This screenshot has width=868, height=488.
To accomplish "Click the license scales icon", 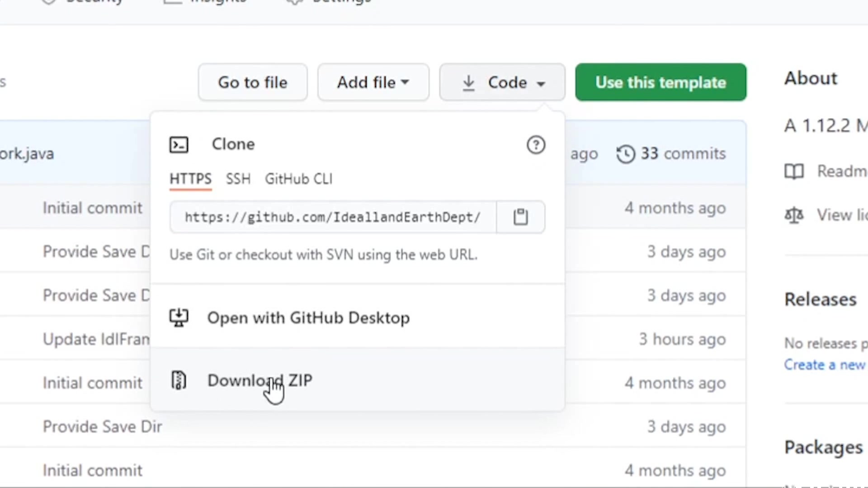I will point(794,215).
